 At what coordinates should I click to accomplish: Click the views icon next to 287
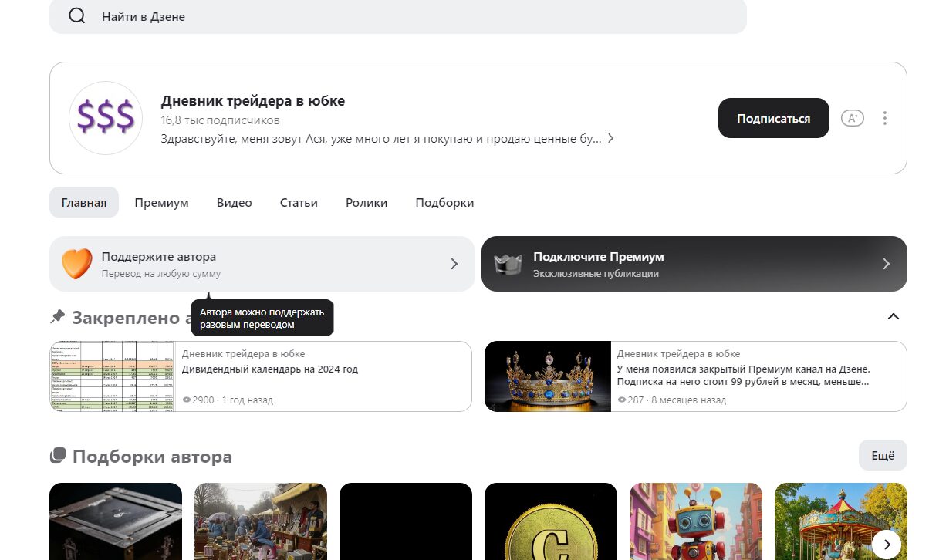[x=622, y=400]
